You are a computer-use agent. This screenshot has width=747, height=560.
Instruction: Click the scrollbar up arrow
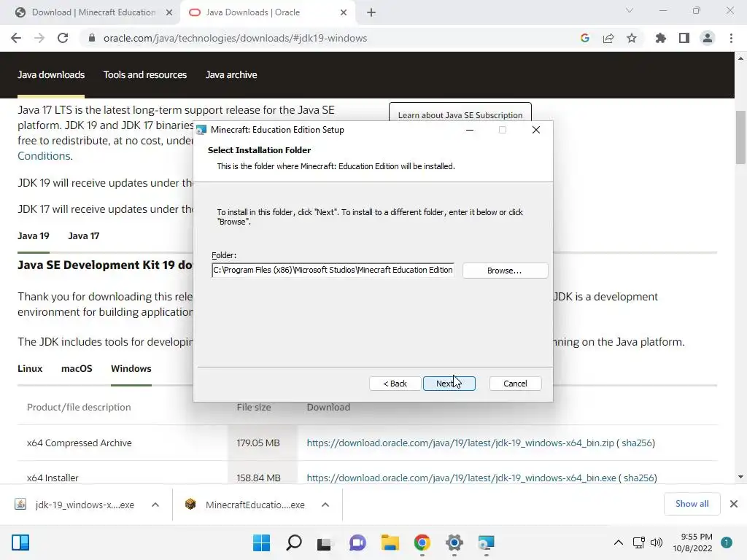pos(740,58)
